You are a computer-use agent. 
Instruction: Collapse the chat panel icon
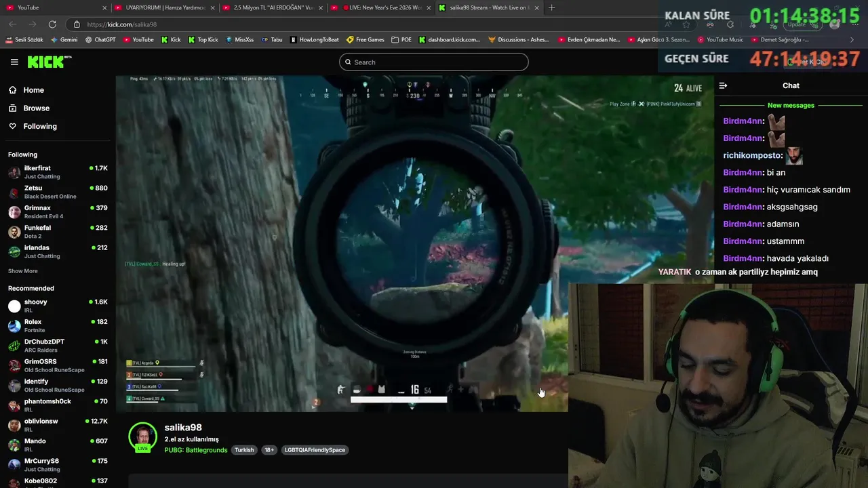tap(723, 85)
